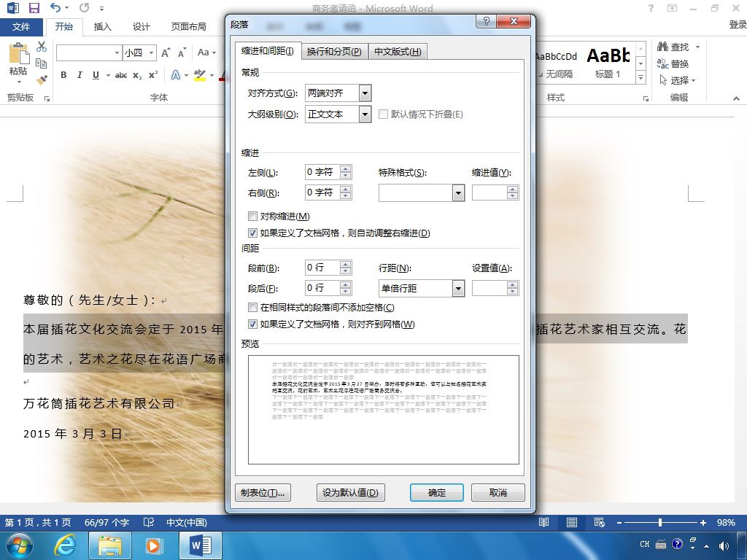747x560 pixels.
Task: Apply strikethrough with the abc icon
Action: (x=121, y=75)
